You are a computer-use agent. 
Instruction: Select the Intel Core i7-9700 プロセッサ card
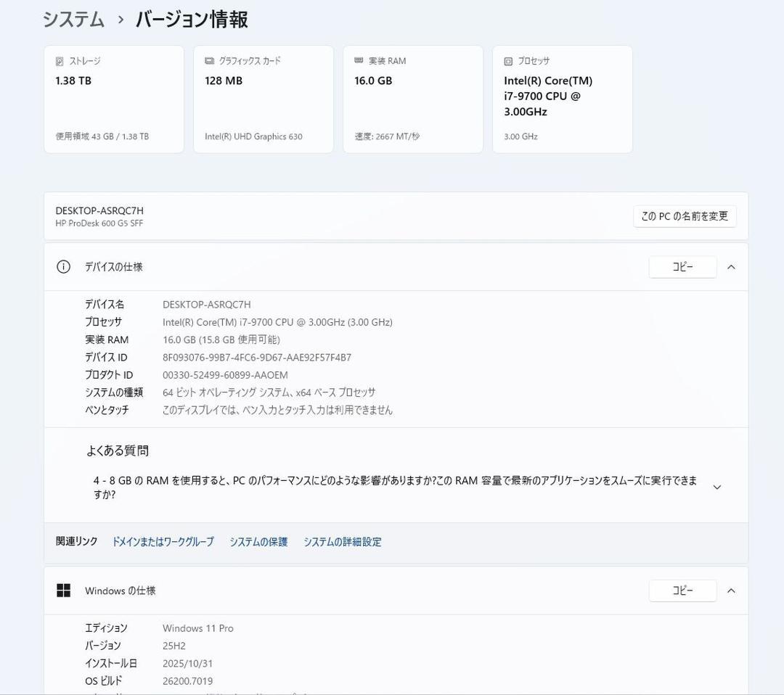pyautogui.click(x=562, y=99)
